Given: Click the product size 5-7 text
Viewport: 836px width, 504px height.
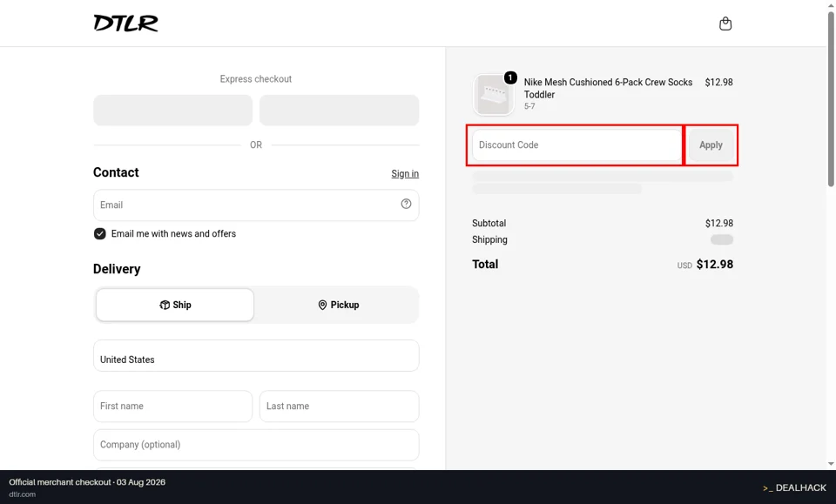Looking at the screenshot, I should 529,106.
